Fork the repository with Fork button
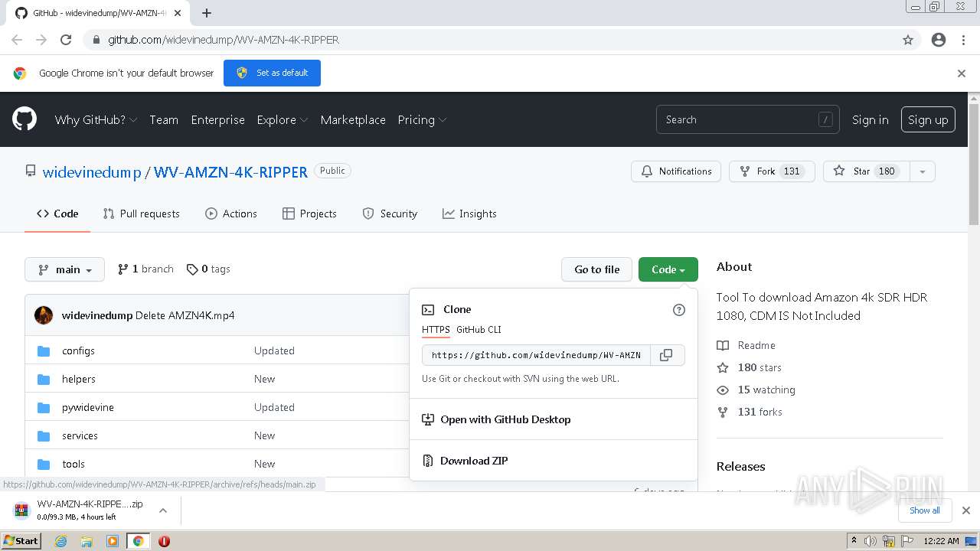 772,171
